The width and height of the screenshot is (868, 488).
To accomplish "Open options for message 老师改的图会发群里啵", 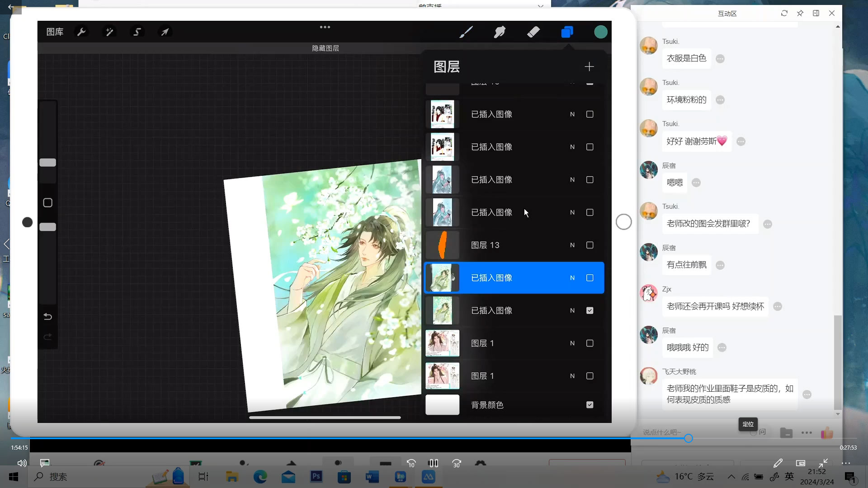I will click(x=768, y=224).
